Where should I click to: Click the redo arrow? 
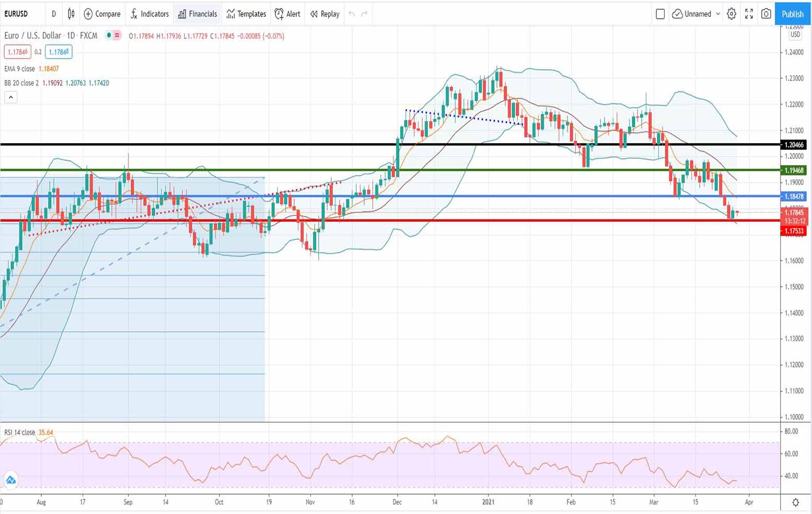[364, 14]
